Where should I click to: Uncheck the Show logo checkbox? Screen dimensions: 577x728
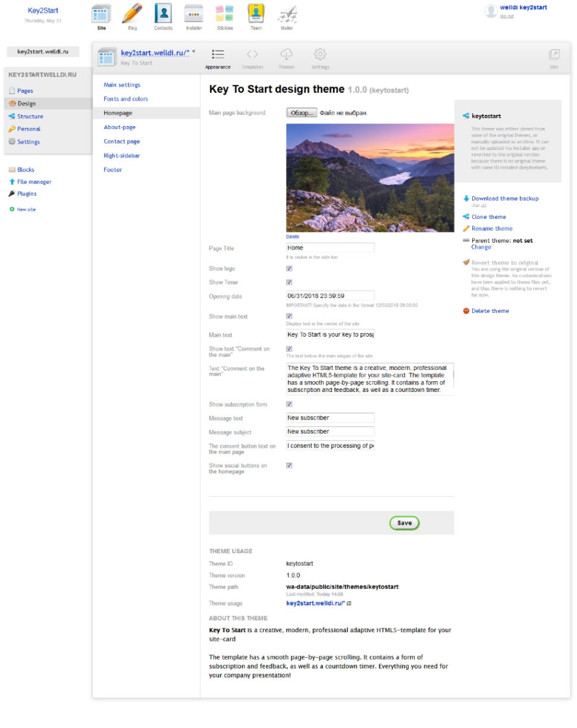[289, 269]
